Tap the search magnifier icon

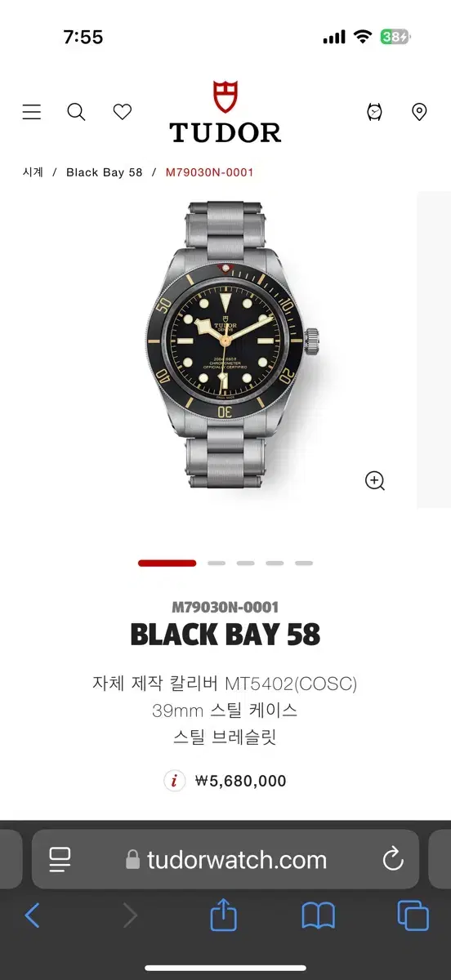point(76,112)
